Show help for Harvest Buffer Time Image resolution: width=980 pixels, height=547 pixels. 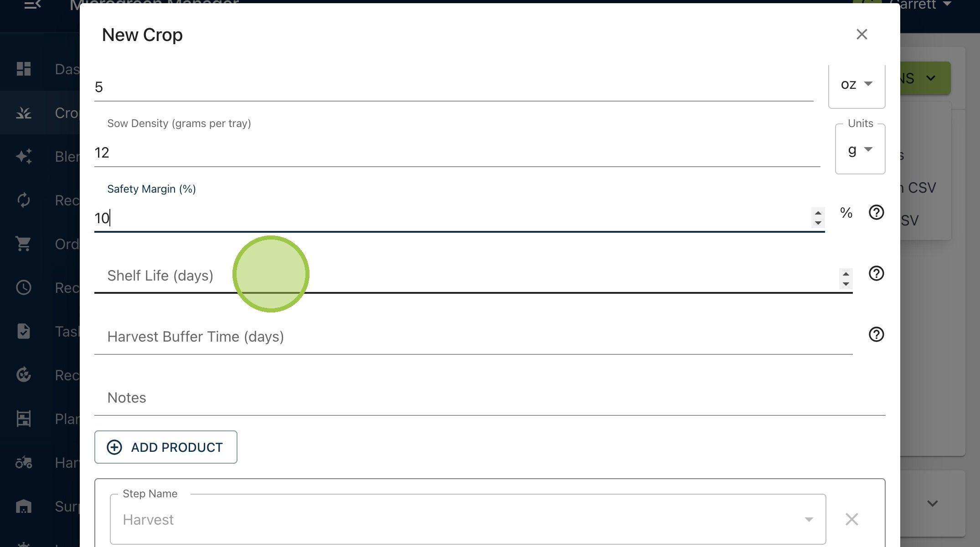click(876, 334)
